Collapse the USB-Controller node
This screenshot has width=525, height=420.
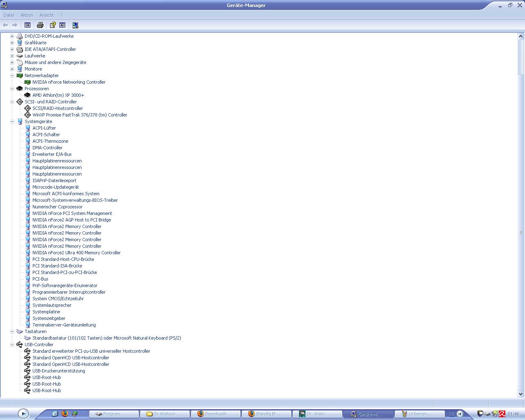coord(12,345)
